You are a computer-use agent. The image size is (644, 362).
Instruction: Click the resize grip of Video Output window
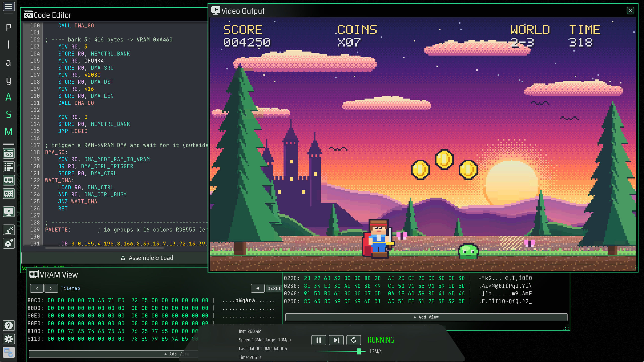[x=635, y=268]
